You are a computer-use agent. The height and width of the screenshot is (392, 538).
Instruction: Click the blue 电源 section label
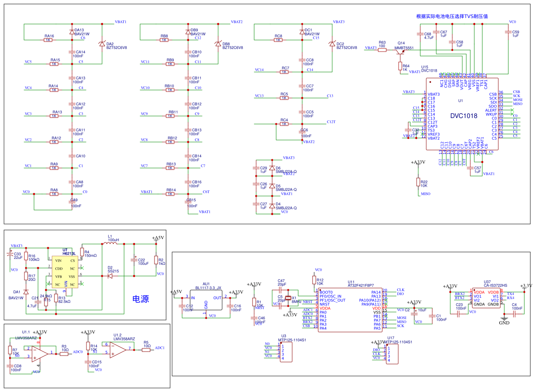tap(141, 299)
